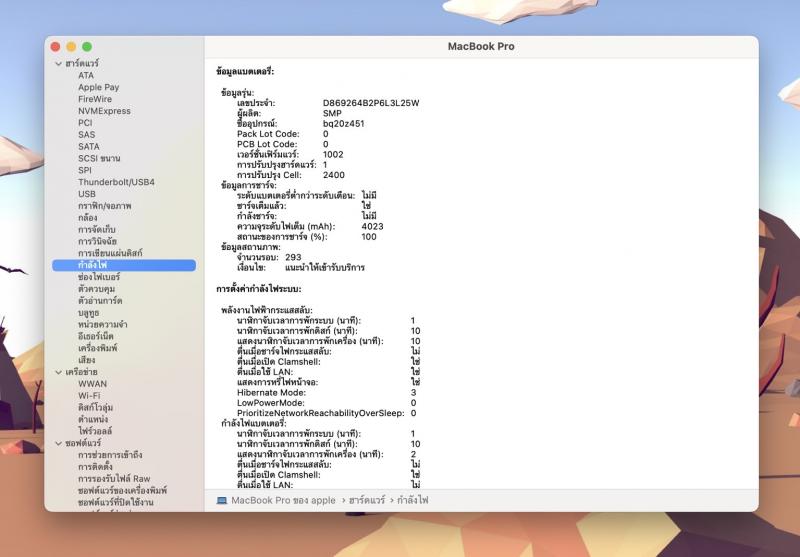Open กราฟิก/จอภาพ graphics and displays entry
Screen dimensions: 800x557
[105, 206]
